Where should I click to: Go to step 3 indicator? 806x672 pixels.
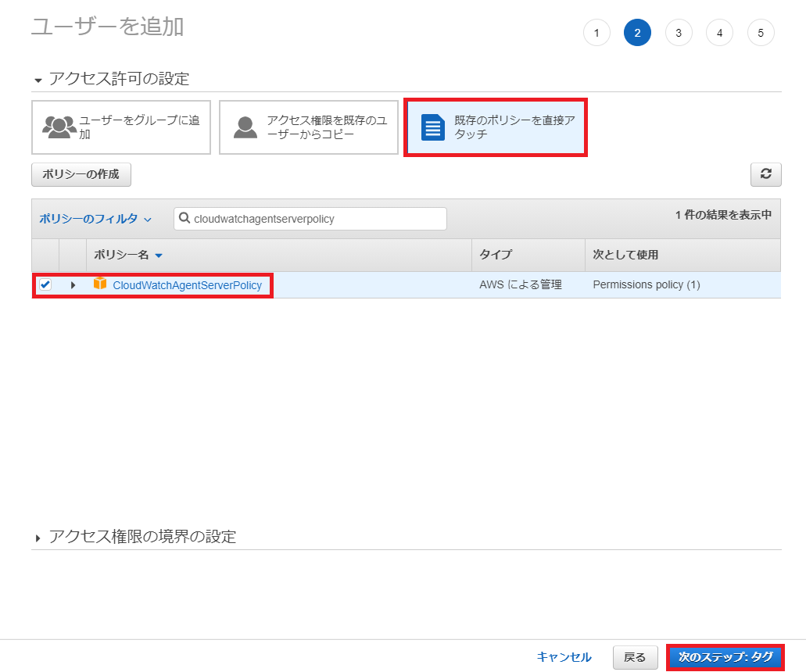pyautogui.click(x=679, y=32)
